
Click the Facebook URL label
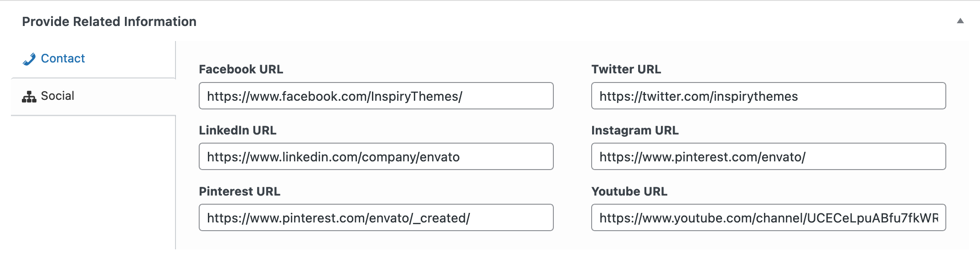click(x=241, y=69)
